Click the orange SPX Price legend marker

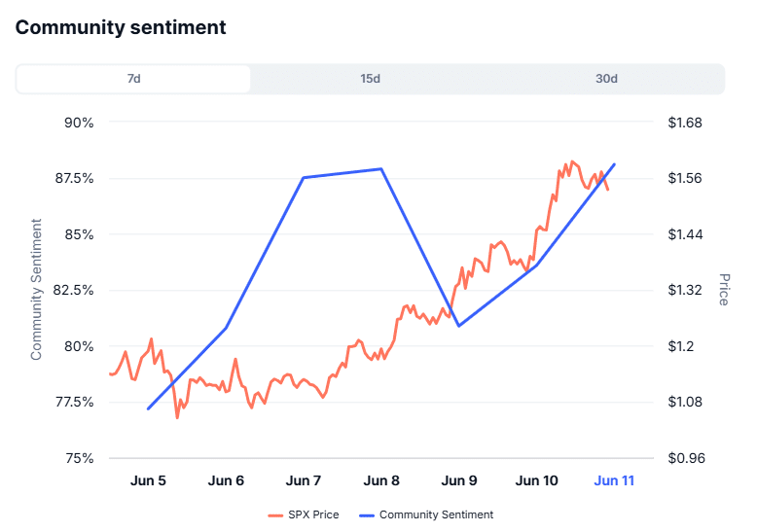coord(275,514)
